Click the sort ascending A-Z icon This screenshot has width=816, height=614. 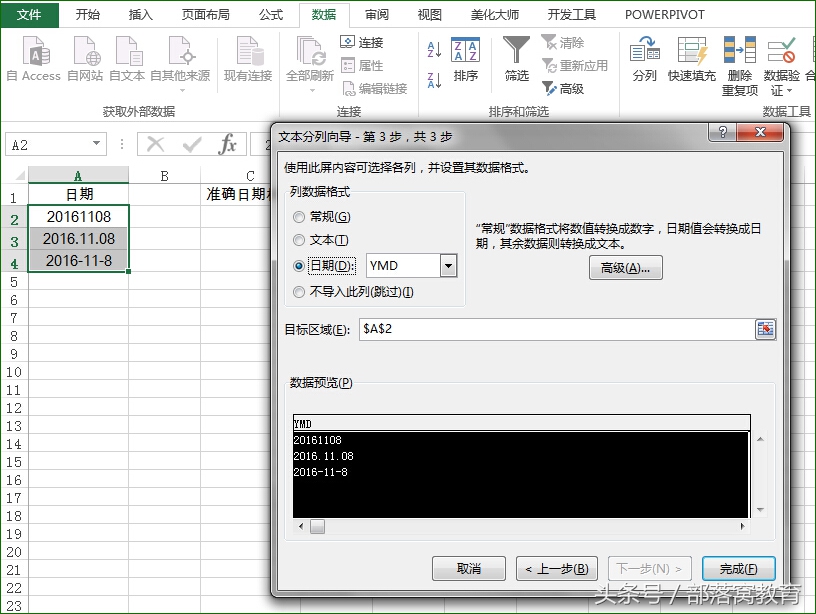click(434, 49)
